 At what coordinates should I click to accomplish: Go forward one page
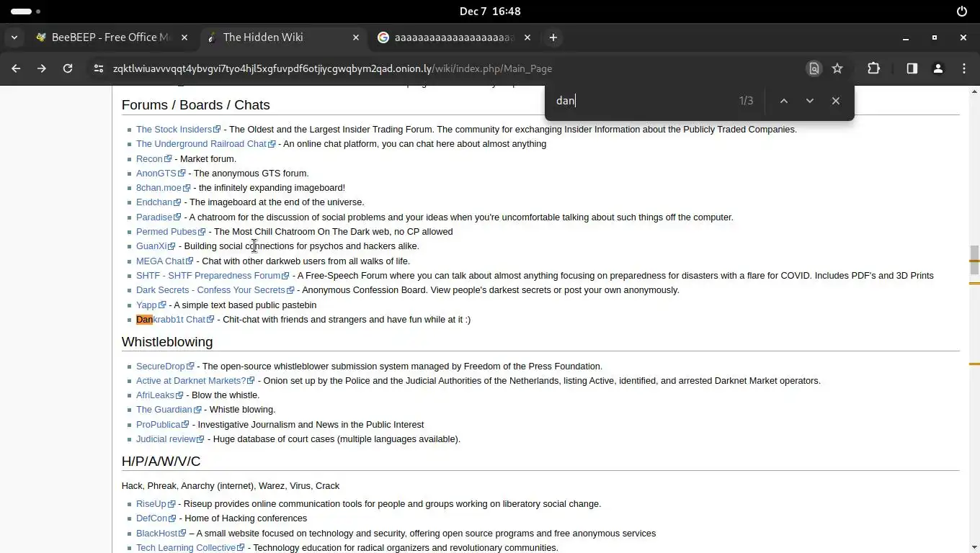(x=42, y=68)
